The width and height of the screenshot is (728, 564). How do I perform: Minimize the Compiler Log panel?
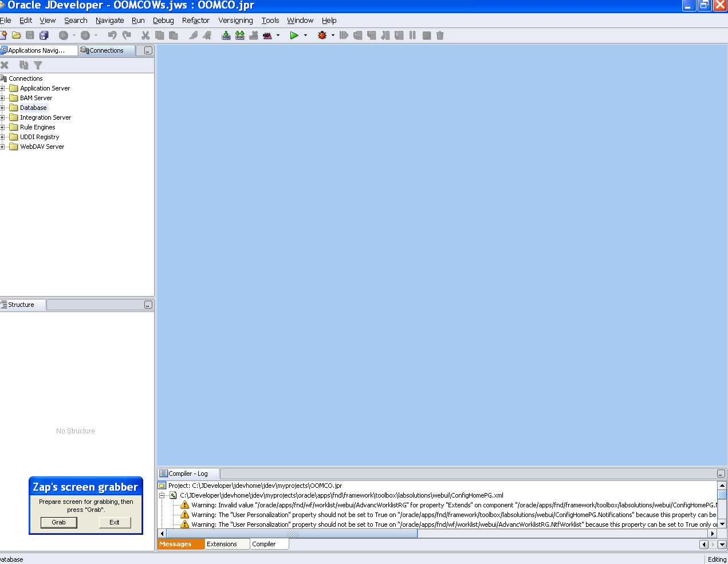[721, 474]
